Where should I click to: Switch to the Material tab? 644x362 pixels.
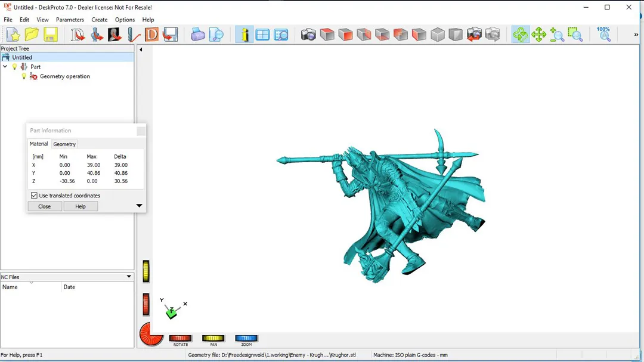(39, 144)
